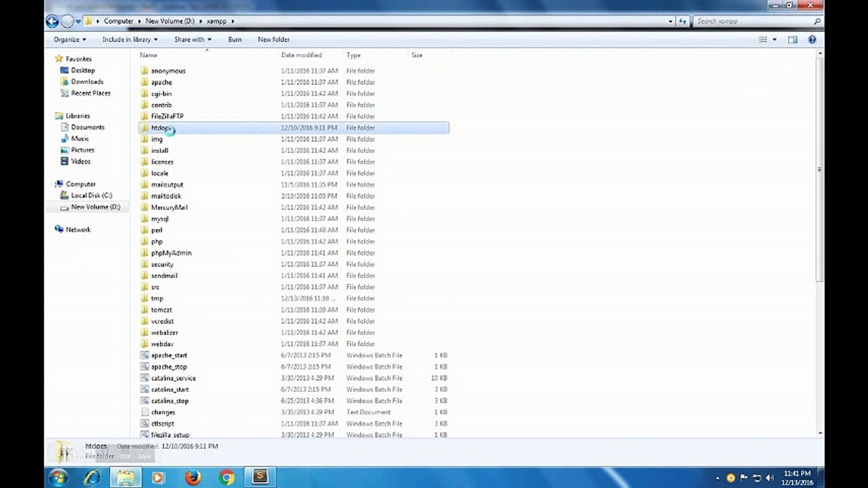Select the phpMyAdmin folder icon
Screen dimensions: 868x488
tap(144, 253)
